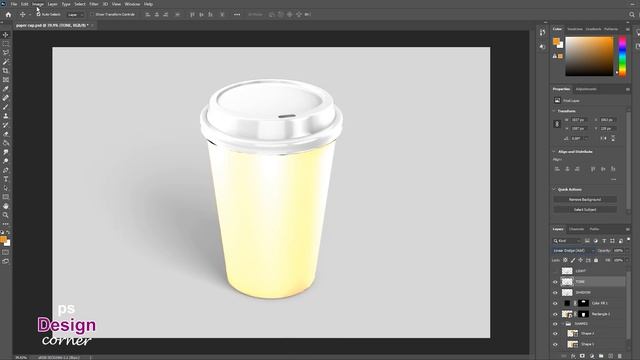Image resolution: width=640 pixels, height=360 pixels.
Task: Show the hidden LIGHT layer
Action: (555, 271)
